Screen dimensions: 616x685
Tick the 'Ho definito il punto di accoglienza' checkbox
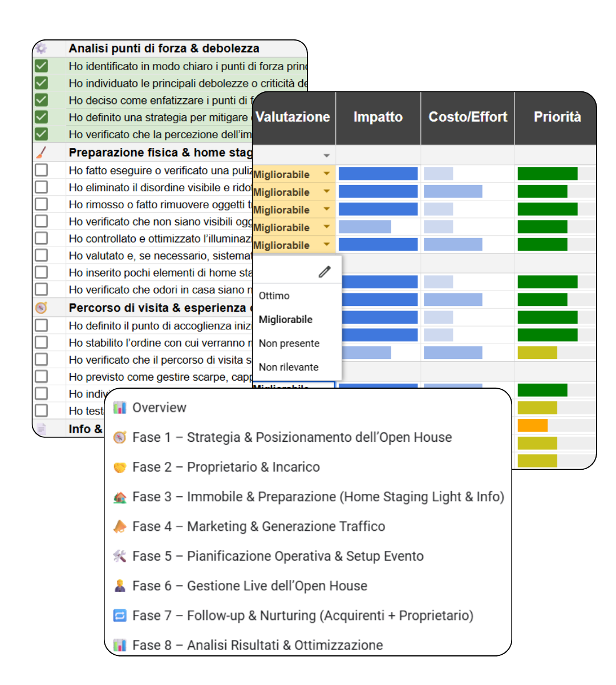(x=41, y=325)
